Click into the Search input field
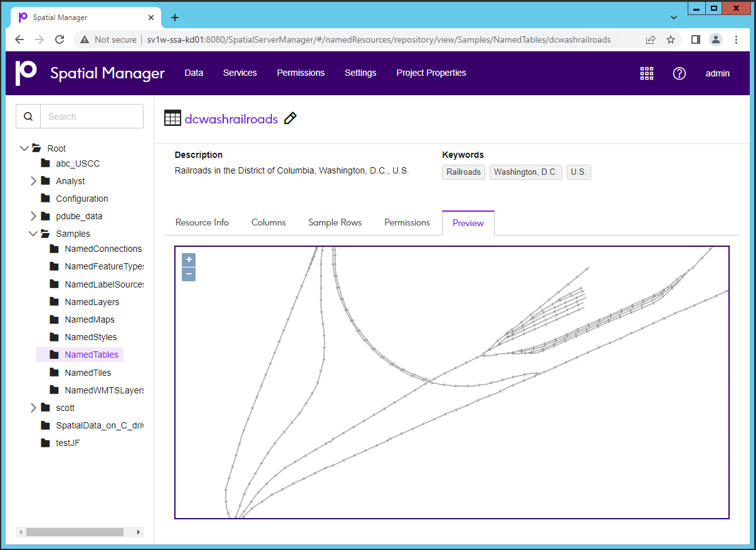 tap(92, 117)
